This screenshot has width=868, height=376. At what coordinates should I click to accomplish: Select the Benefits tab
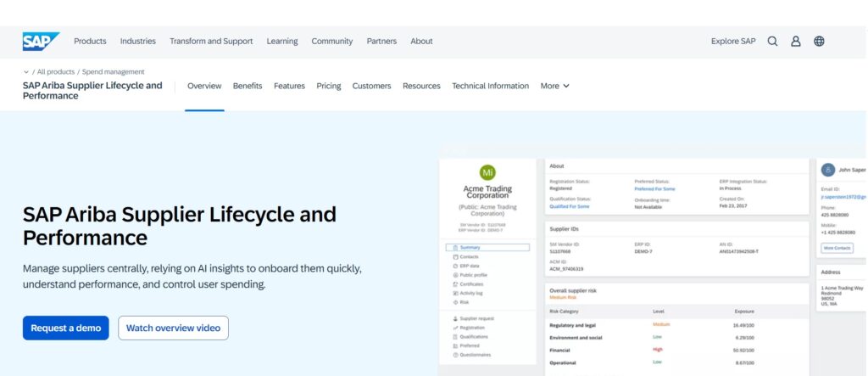(248, 86)
